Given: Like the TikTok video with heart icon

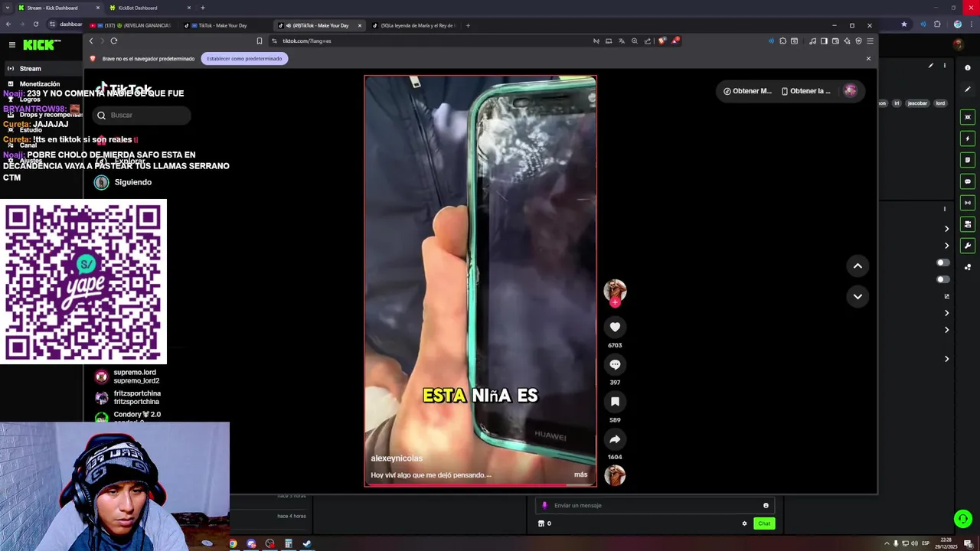Looking at the screenshot, I should (x=615, y=327).
